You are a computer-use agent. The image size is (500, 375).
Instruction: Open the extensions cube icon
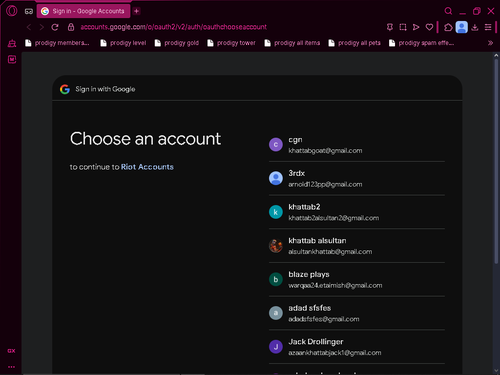[x=448, y=27]
